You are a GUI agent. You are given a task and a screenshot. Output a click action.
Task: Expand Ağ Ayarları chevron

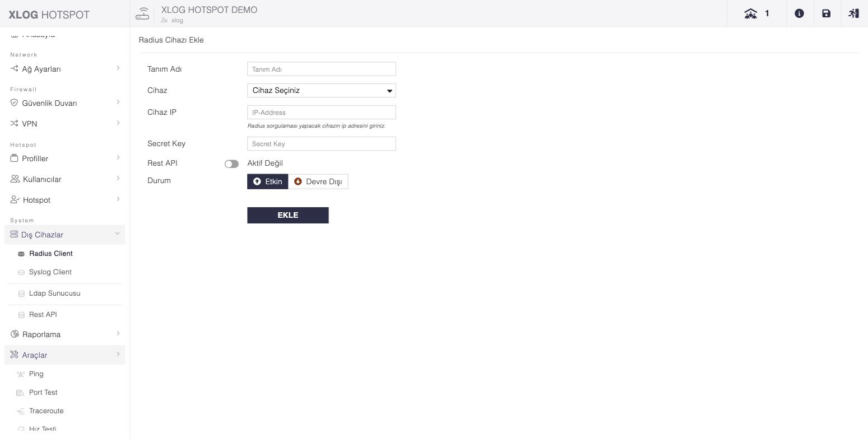(x=118, y=68)
